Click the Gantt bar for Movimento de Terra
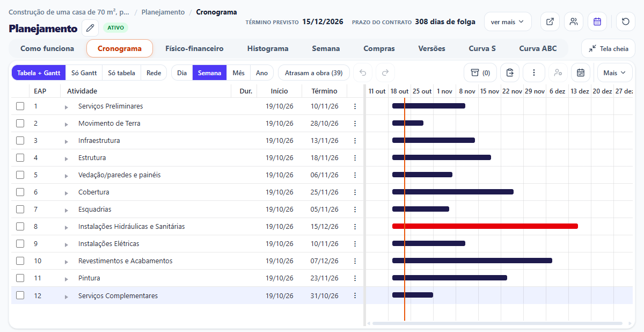The height and width of the screenshot is (332, 644). tap(408, 123)
